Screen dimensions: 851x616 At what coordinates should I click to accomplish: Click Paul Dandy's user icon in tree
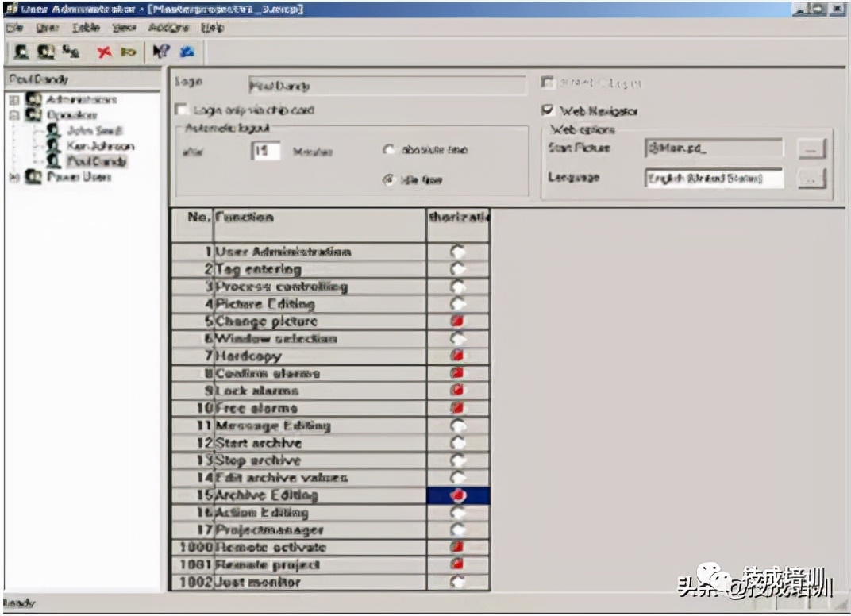click(x=53, y=160)
